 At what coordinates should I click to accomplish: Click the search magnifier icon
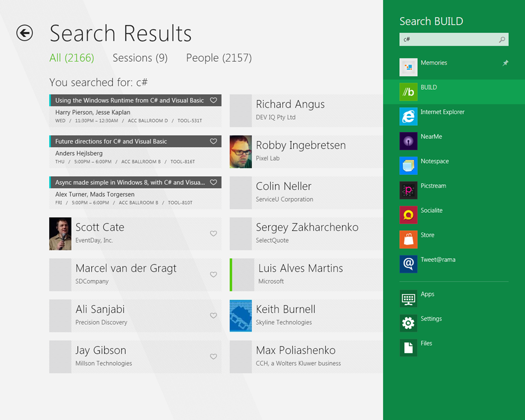(502, 39)
